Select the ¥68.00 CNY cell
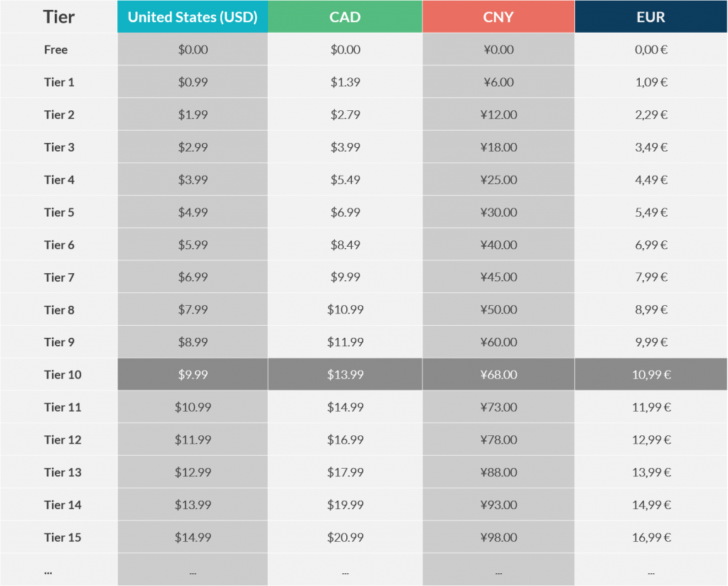728x586 pixels. tap(498, 374)
